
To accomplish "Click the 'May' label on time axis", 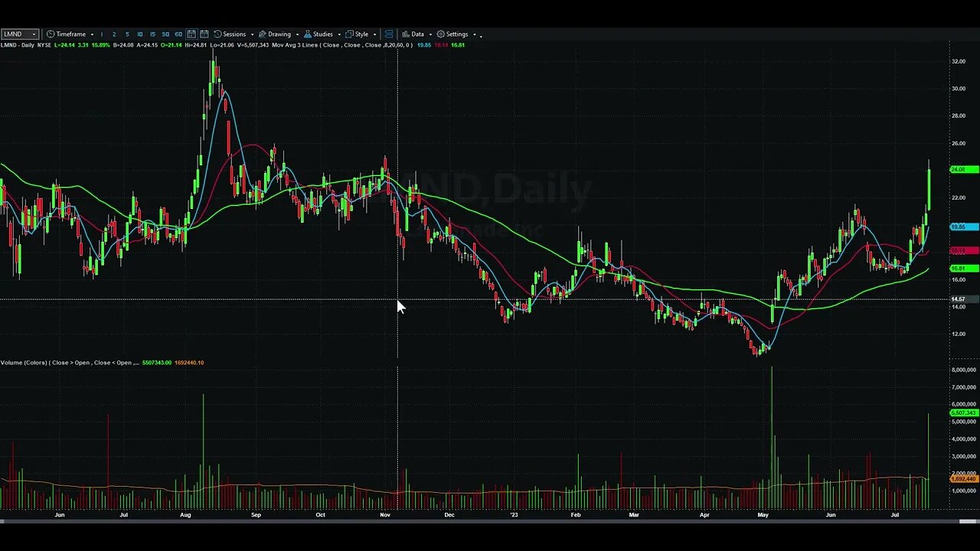I will point(763,515).
